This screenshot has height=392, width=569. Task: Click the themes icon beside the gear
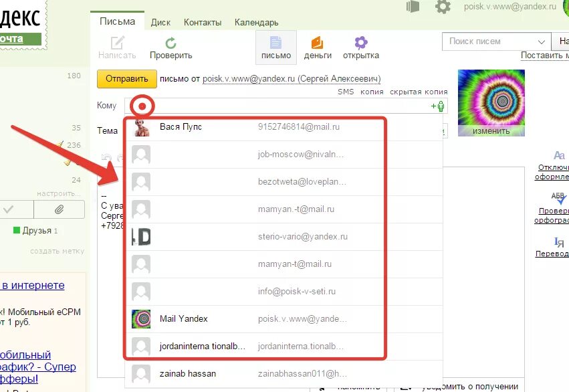tap(413, 7)
